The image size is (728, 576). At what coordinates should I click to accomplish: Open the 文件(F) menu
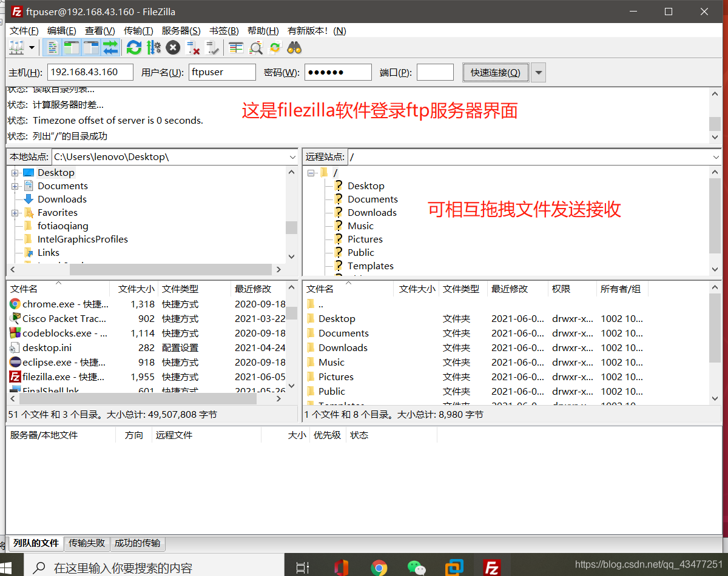point(24,30)
